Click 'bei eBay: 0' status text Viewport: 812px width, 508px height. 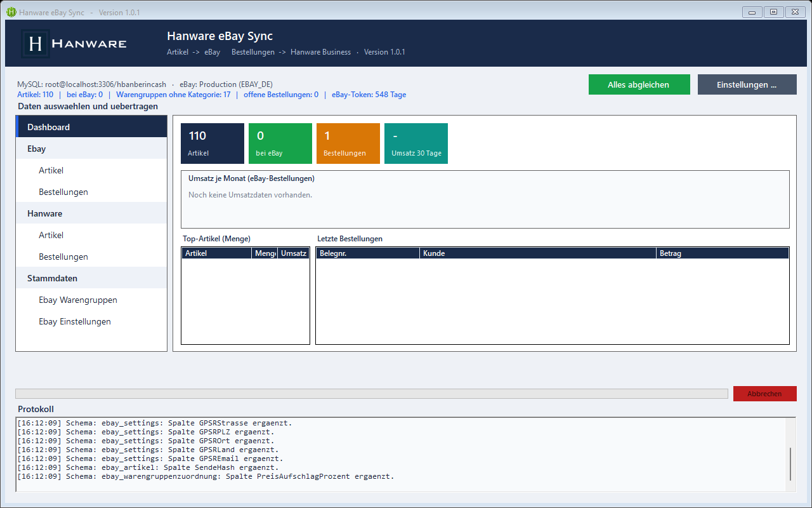pyautogui.click(x=84, y=95)
